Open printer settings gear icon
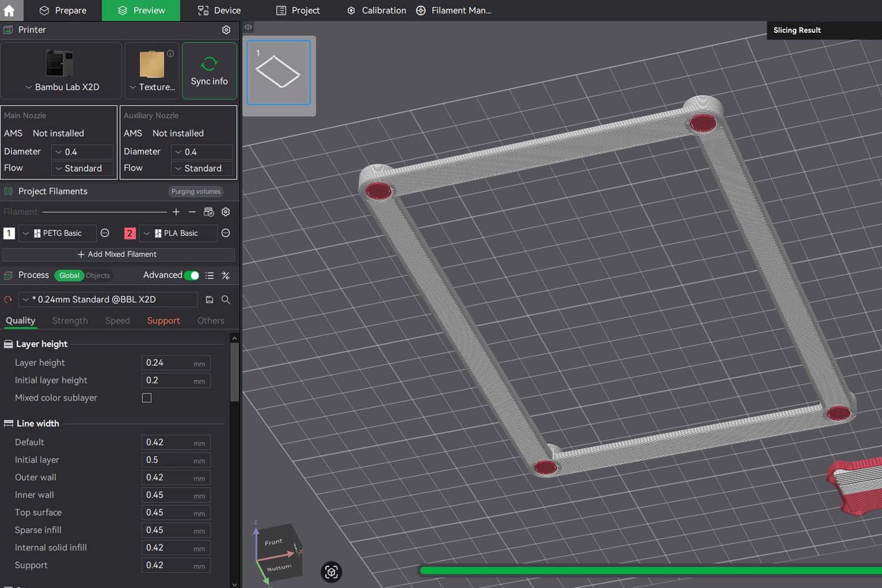The width and height of the screenshot is (882, 588). click(226, 30)
